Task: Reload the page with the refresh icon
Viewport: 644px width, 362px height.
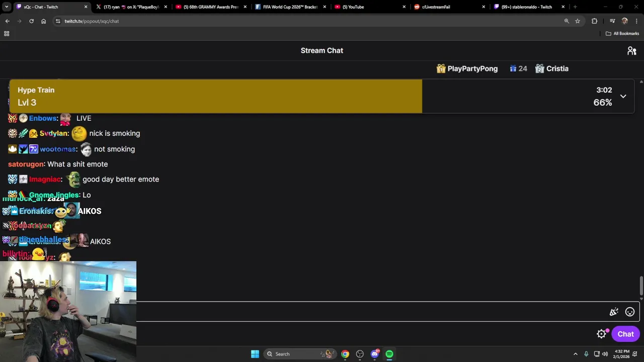Action: (x=31, y=21)
